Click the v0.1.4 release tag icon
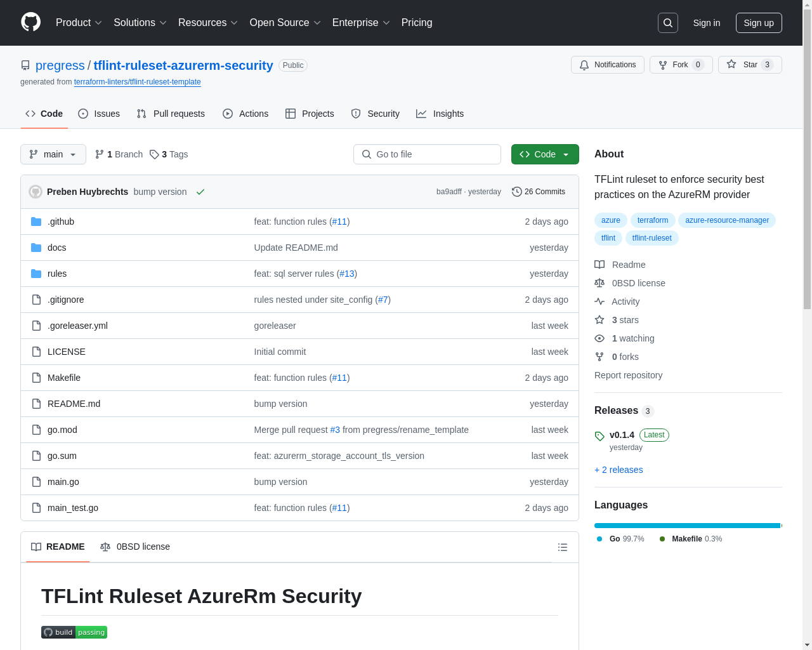This screenshot has height=650, width=812. click(x=599, y=436)
